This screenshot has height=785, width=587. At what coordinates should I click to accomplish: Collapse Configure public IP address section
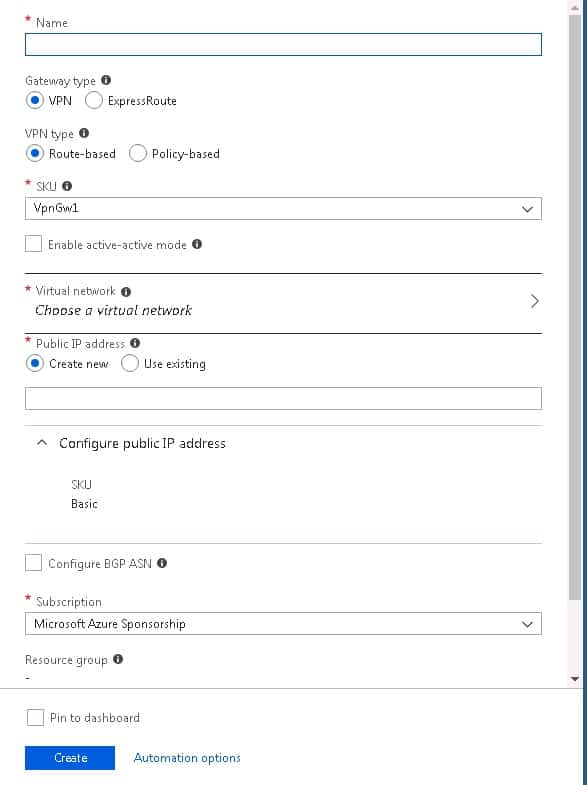pos(43,443)
